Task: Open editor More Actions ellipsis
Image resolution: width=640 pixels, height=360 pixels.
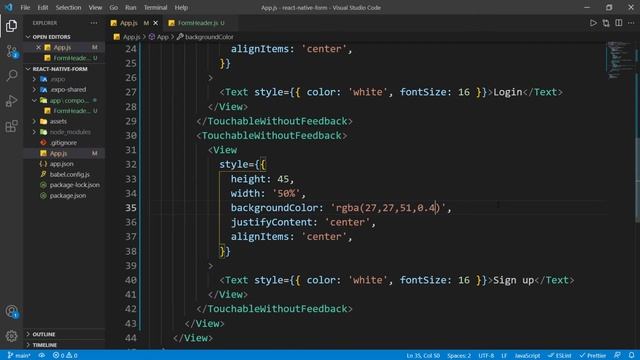Action: [x=631, y=23]
